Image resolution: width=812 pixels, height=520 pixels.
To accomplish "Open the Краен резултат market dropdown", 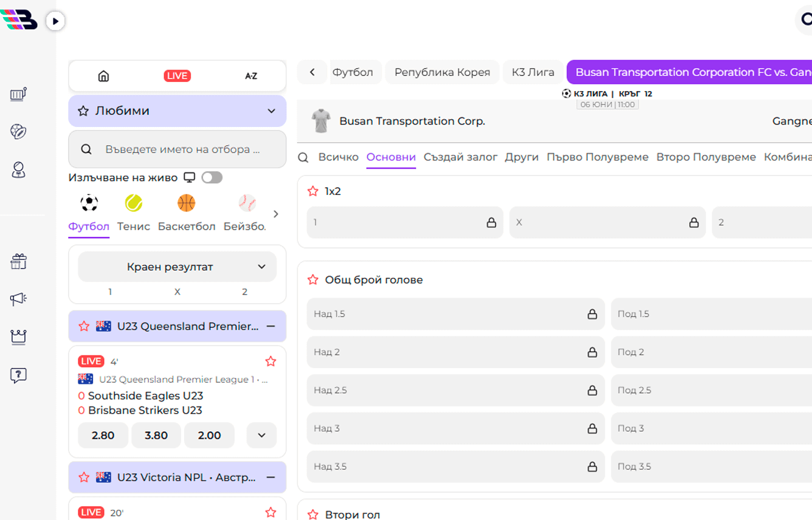I will tap(177, 267).
